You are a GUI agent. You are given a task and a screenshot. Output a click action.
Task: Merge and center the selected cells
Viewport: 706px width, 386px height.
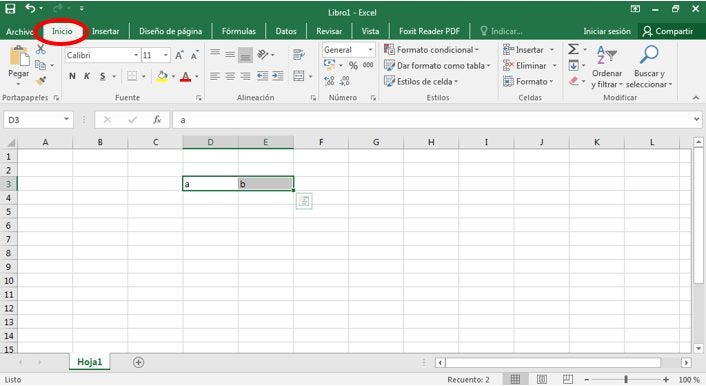[299, 76]
